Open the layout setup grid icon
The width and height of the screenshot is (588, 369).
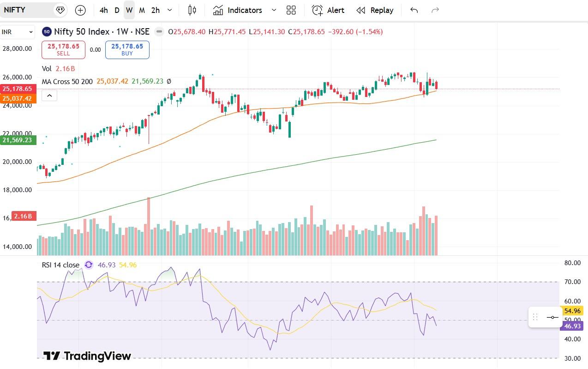291,10
